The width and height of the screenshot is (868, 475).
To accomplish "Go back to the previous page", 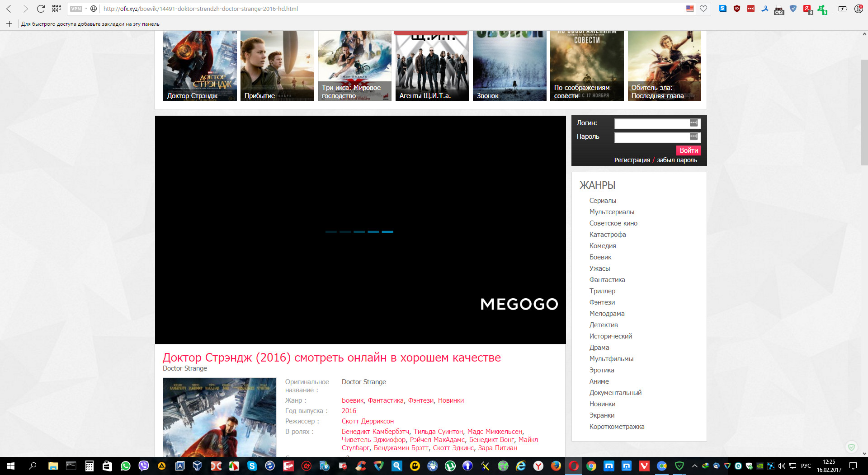I will tap(9, 9).
